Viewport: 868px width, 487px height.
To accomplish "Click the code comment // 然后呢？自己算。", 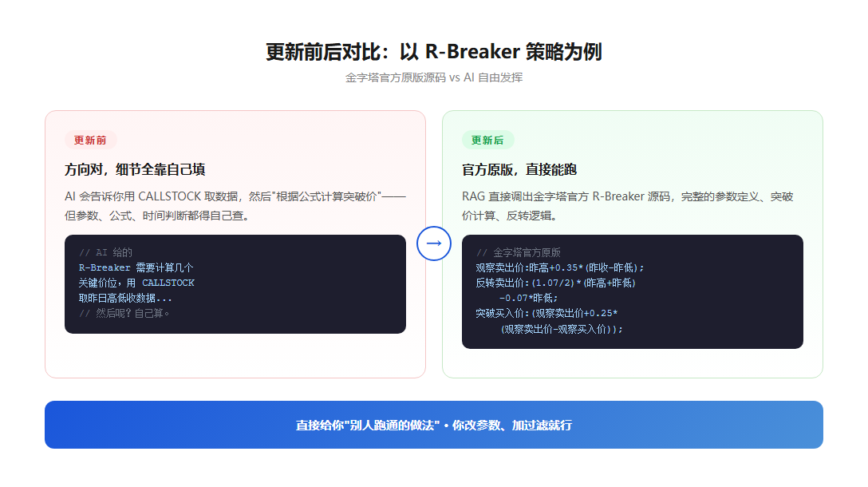I will point(124,314).
